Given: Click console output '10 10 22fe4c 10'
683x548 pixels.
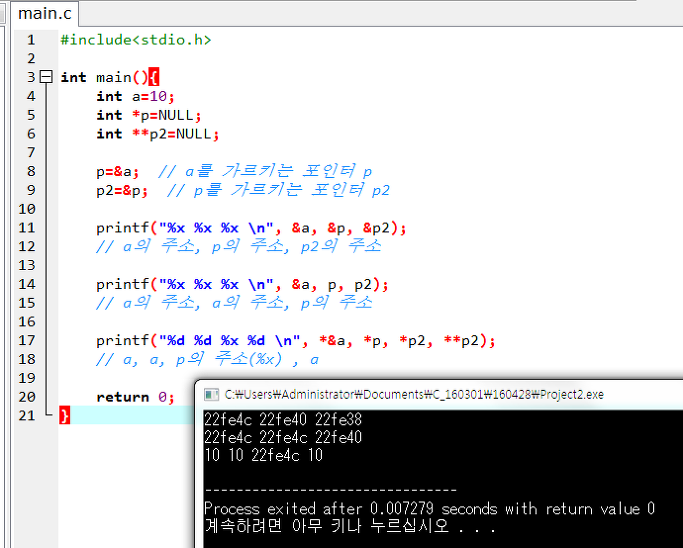Looking at the screenshot, I should point(264,456).
